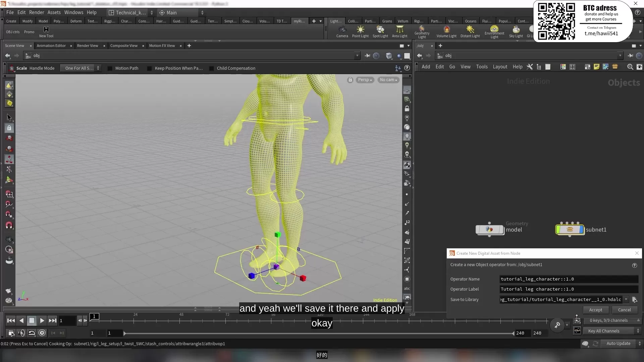Image resolution: width=644 pixels, height=362 pixels.
Task: Open the Assets menu
Action: pos(54,12)
